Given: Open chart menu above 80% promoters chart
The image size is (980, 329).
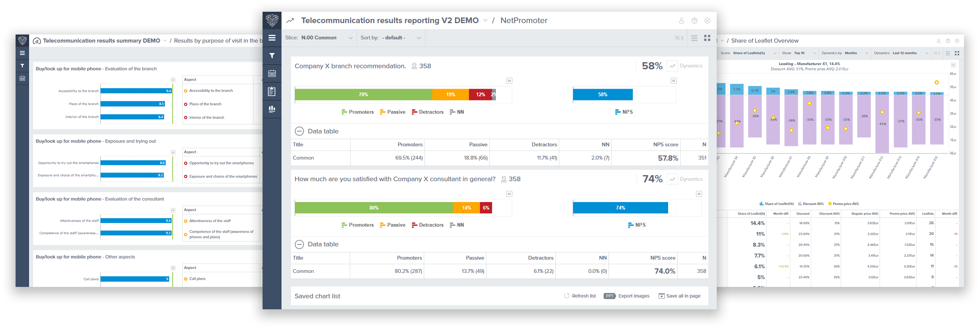Looking at the screenshot, I should pyautogui.click(x=509, y=194).
